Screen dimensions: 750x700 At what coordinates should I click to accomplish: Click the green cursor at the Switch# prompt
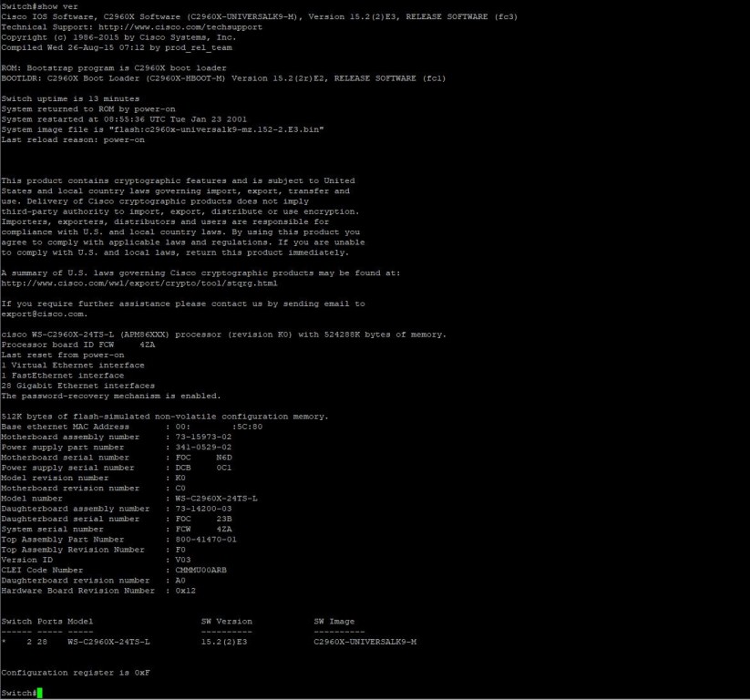[40, 693]
